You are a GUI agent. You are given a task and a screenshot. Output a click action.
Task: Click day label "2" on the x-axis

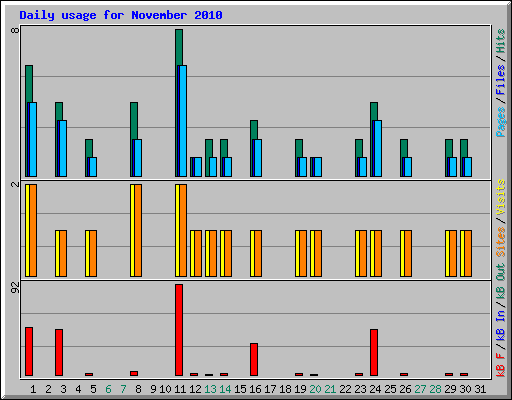48,389
